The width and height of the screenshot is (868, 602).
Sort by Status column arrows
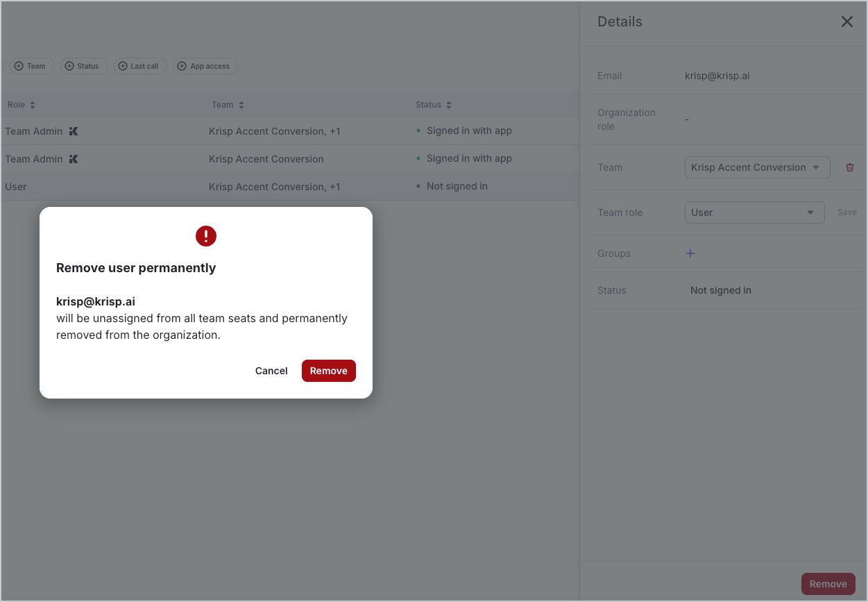click(x=449, y=105)
